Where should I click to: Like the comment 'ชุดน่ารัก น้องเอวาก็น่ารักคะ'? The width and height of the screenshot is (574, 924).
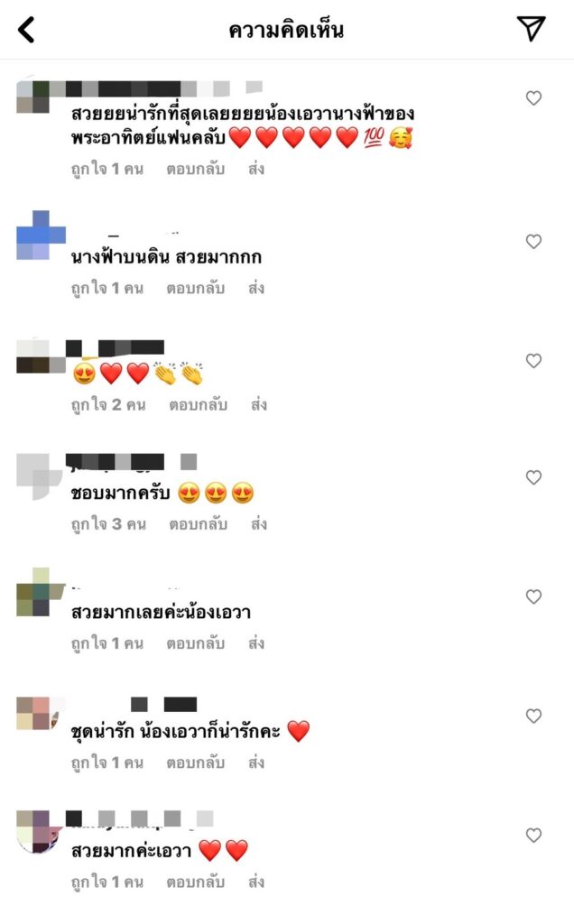[533, 716]
